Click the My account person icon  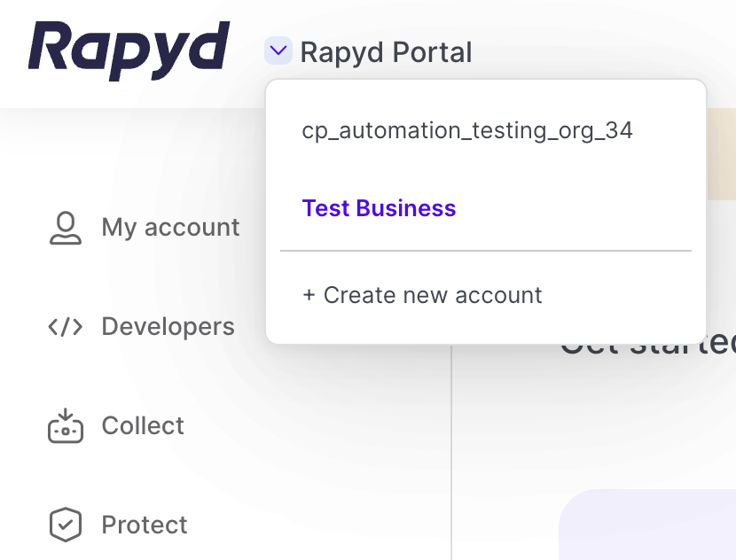point(65,228)
